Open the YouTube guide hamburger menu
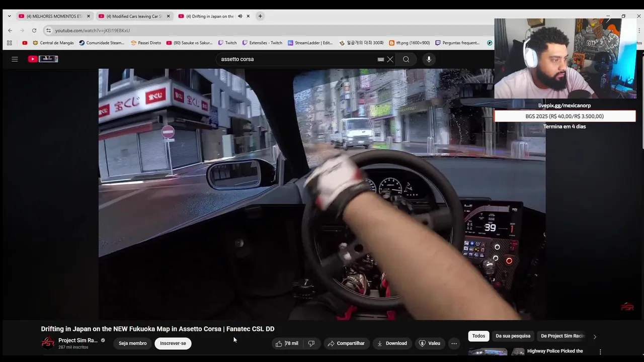The width and height of the screenshot is (644, 362). coord(15,59)
